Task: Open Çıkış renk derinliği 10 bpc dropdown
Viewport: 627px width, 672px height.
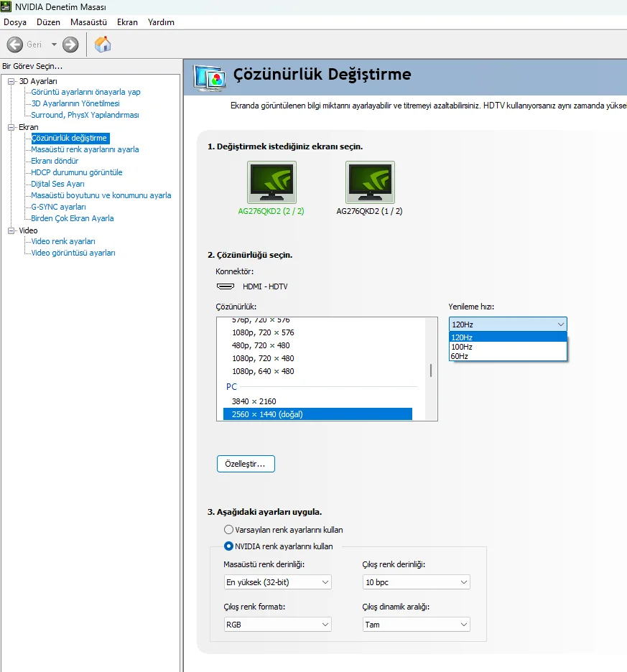Action: [416, 582]
